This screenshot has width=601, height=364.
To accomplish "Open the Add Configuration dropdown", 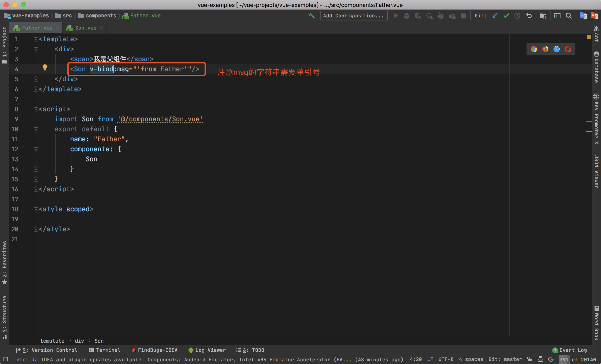I will pyautogui.click(x=353, y=16).
